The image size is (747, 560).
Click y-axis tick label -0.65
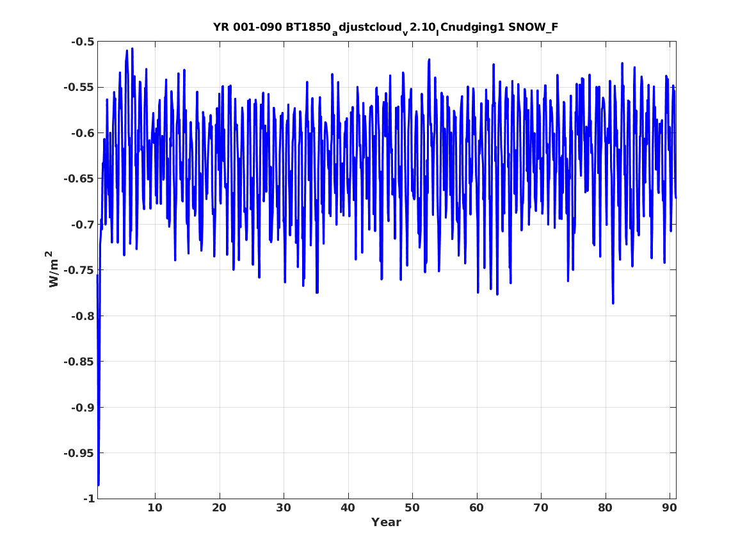79,179
